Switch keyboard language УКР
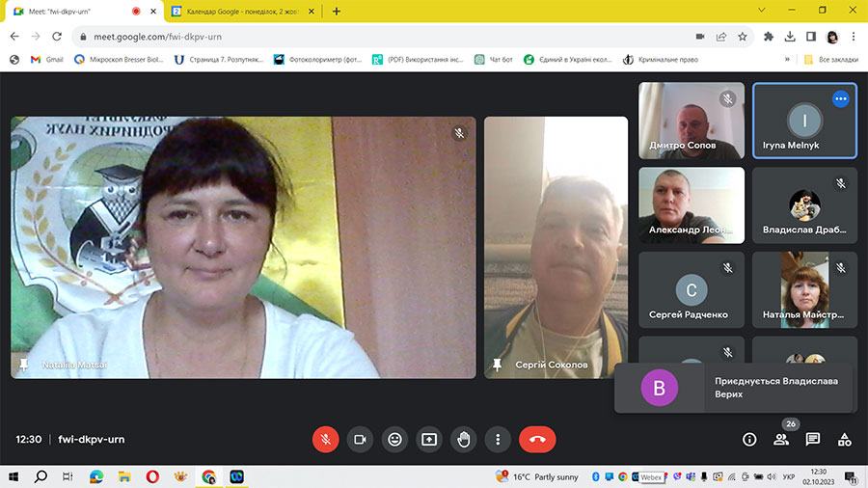Screen dimensions: 868x488 pos(789,476)
